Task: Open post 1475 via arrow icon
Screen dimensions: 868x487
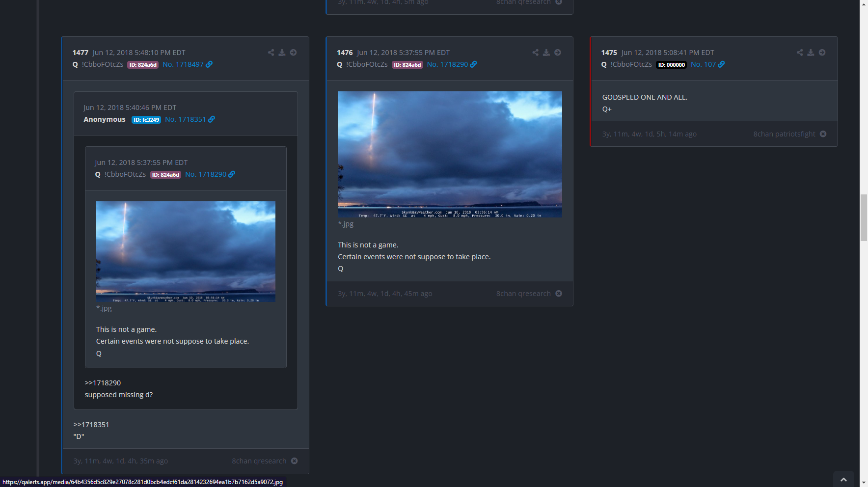Action: 822,53
